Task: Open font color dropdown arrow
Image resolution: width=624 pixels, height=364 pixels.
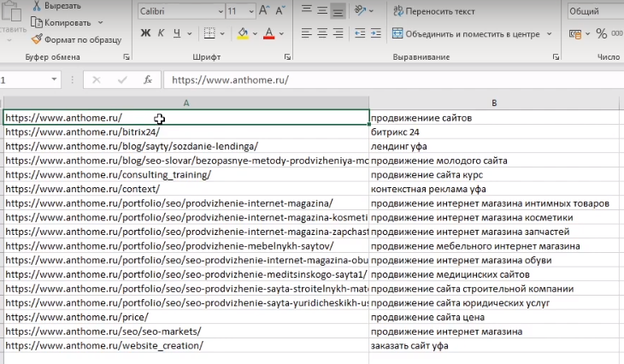Action: click(281, 34)
